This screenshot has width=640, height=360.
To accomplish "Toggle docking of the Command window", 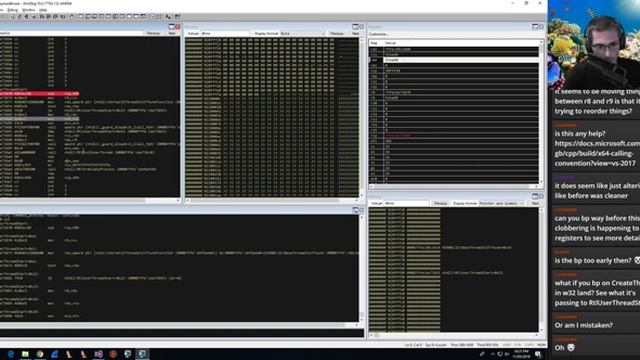I will (355, 210).
